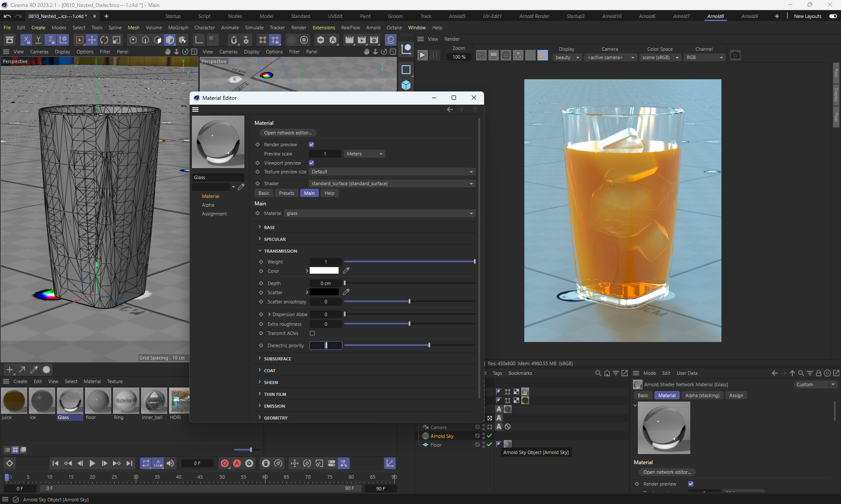The image size is (841, 504).
Task: Click the Assign tab button in the attributes panel
Action: [736, 395]
